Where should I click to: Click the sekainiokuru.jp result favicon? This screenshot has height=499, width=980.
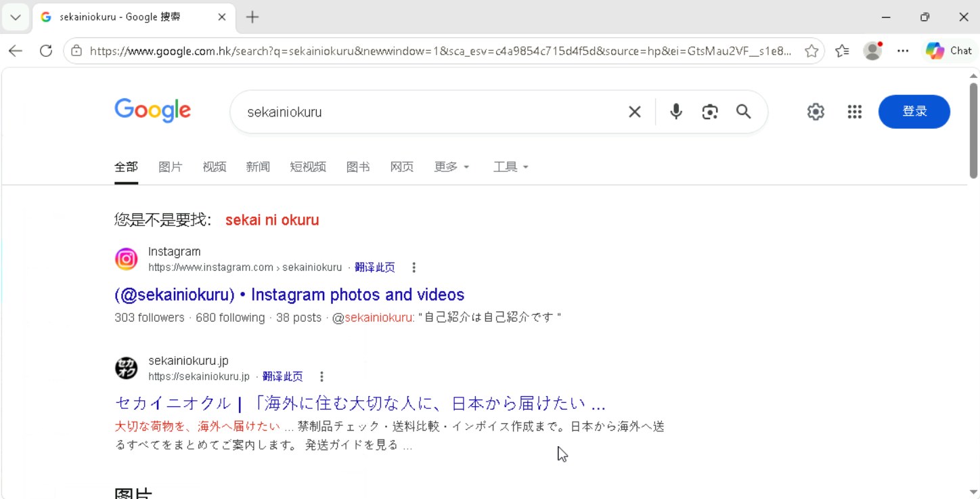tap(126, 368)
